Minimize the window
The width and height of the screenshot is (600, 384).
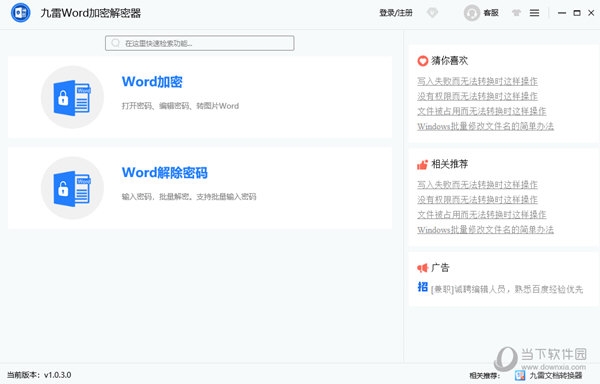(x=562, y=13)
